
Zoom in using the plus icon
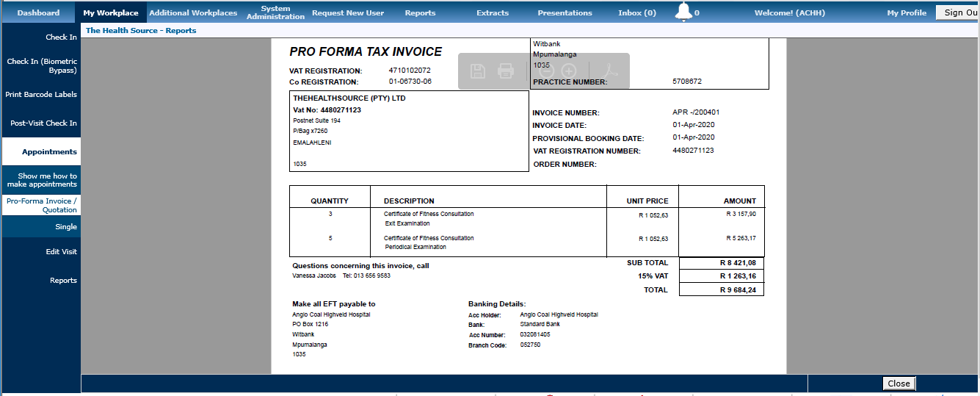(569, 71)
